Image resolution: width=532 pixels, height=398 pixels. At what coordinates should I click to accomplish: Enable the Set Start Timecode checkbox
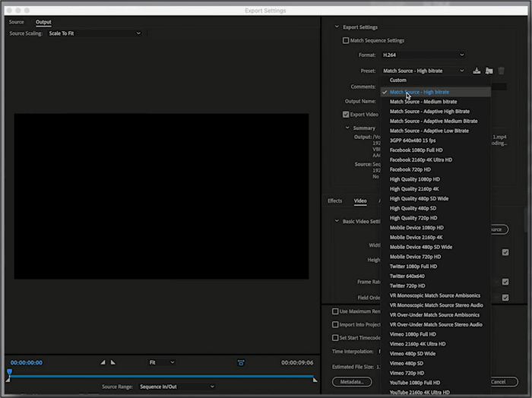(x=336, y=338)
